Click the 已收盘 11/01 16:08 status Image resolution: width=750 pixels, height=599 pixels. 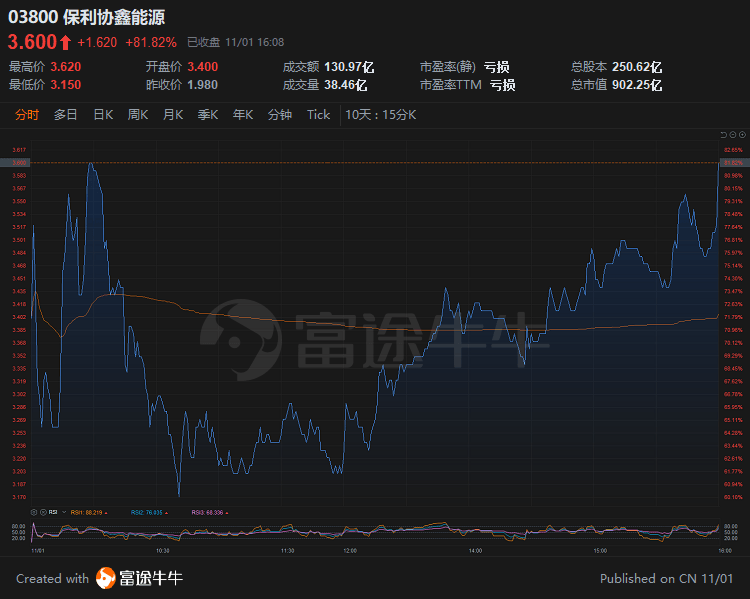pyautogui.click(x=235, y=43)
